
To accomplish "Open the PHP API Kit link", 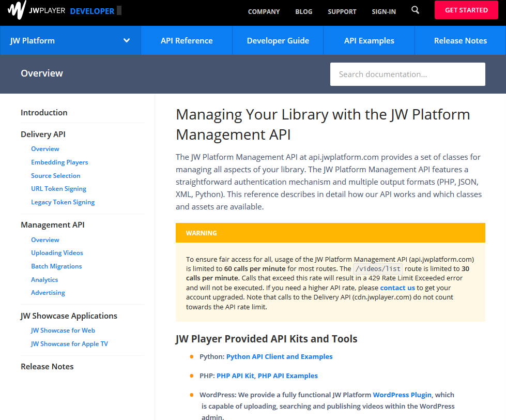I will (235, 376).
